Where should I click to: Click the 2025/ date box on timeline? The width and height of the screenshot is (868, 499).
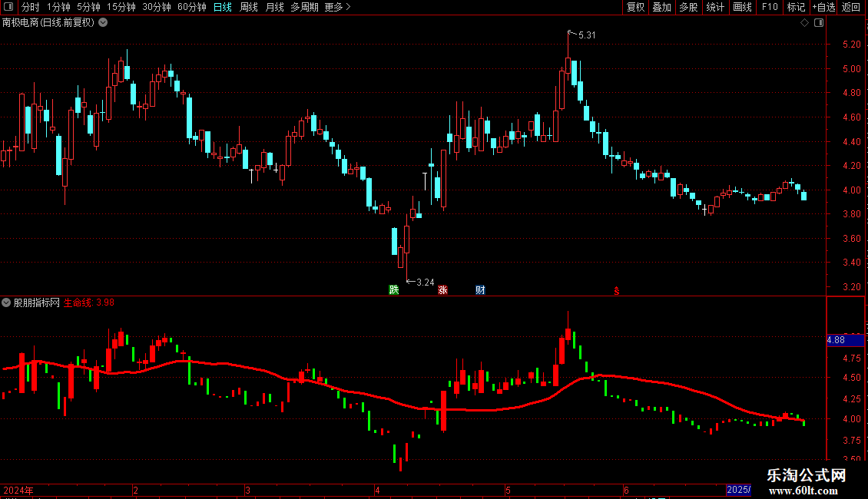click(738, 490)
